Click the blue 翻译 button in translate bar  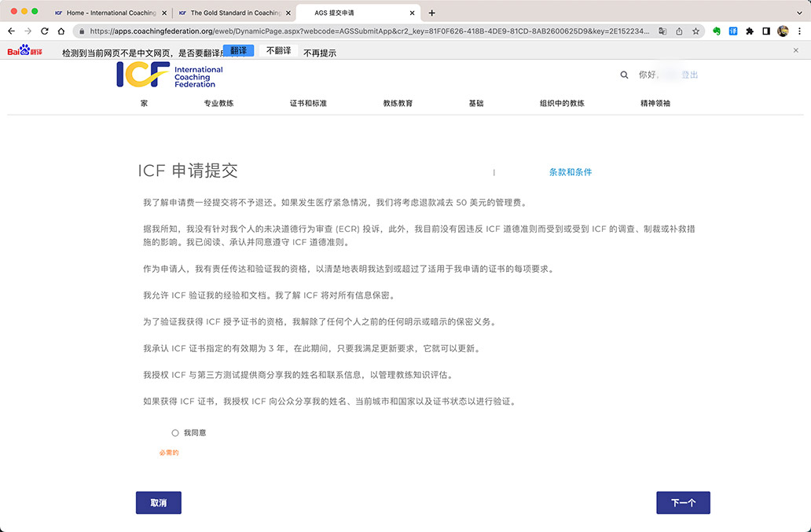coord(238,50)
